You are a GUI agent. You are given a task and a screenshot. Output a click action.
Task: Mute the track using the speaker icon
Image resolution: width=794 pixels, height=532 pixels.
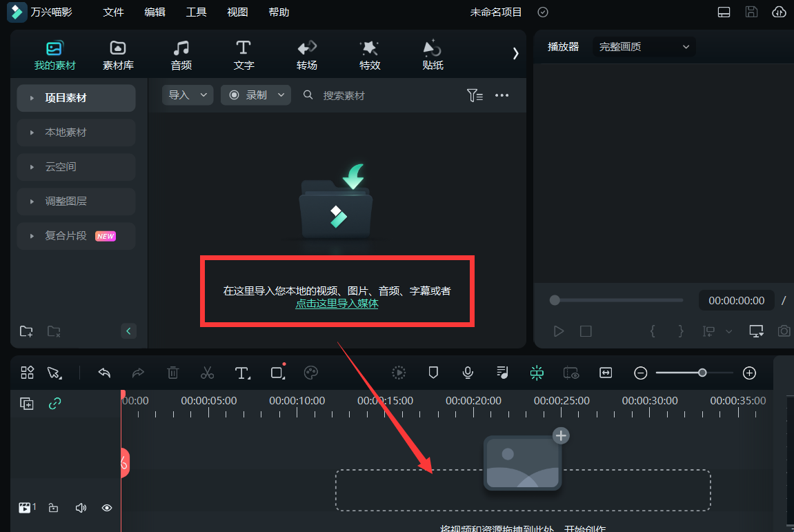point(81,508)
